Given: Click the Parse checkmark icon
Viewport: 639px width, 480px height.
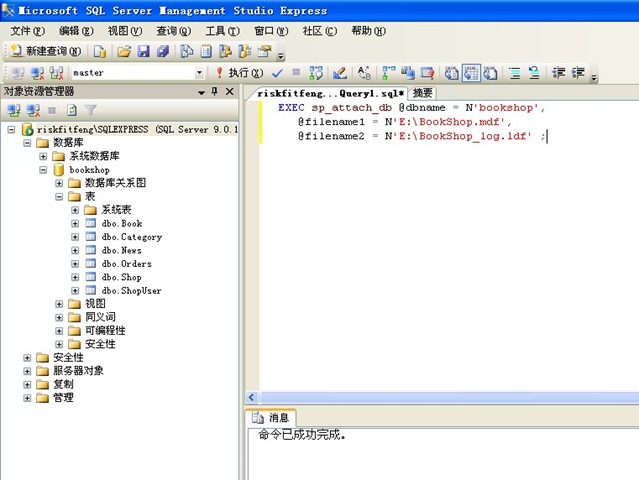Looking at the screenshot, I should click(277, 73).
